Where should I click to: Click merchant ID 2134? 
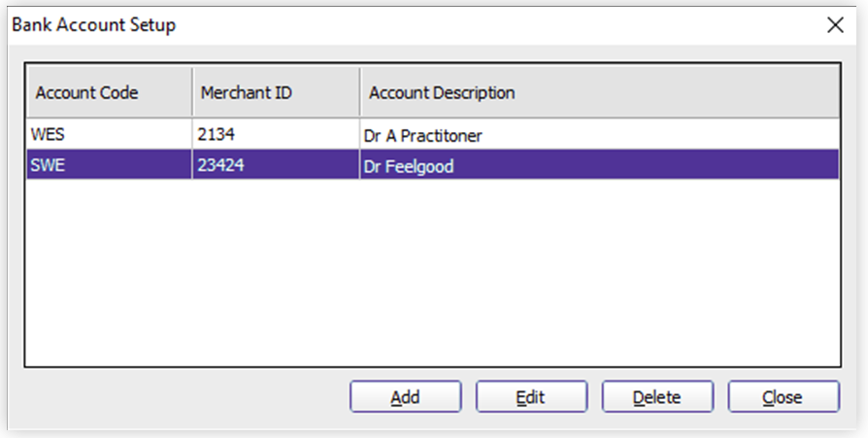[216, 135]
